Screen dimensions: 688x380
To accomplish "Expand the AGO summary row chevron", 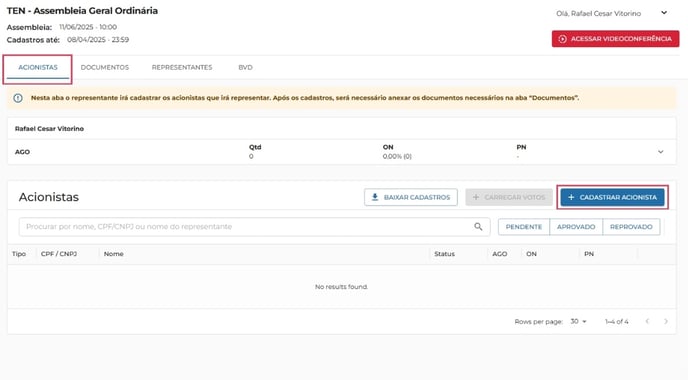I will tap(660, 152).
